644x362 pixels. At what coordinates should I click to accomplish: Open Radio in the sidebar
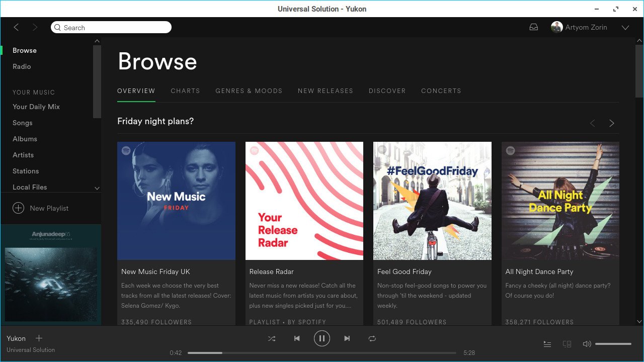(22, 66)
